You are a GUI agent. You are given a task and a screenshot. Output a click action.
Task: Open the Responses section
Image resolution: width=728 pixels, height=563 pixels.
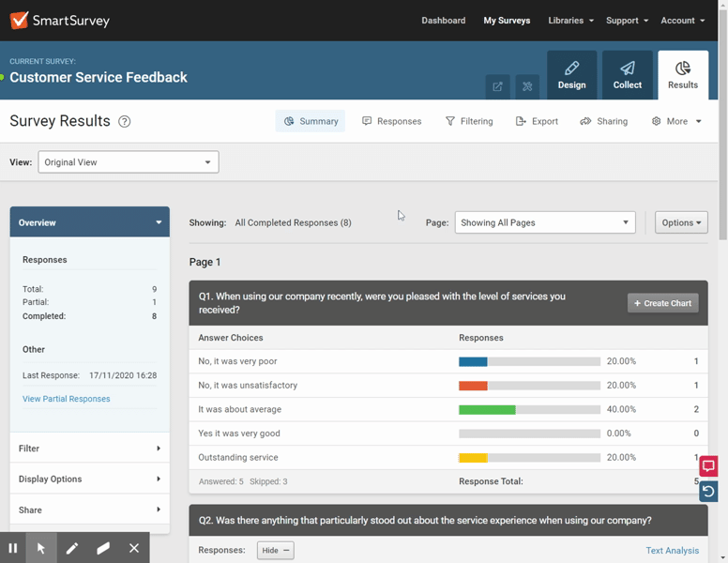[x=392, y=121]
